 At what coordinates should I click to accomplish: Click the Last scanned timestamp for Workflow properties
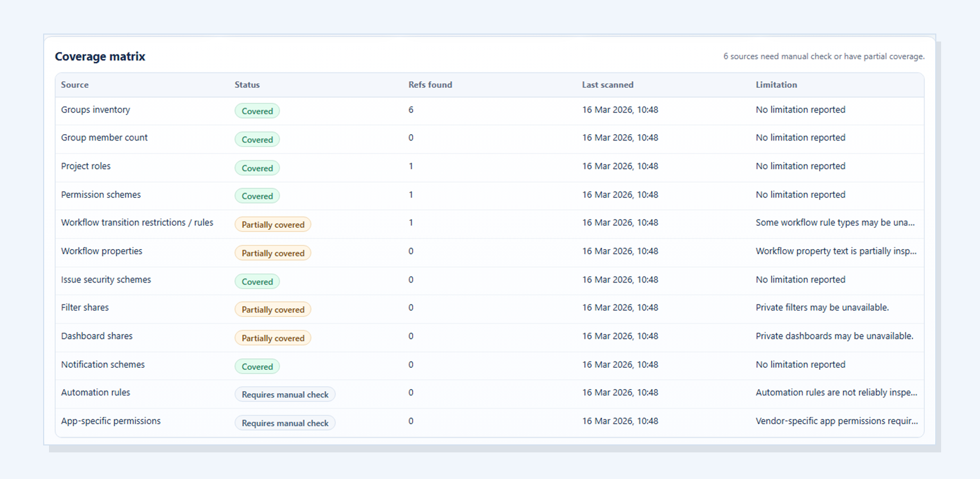click(620, 251)
